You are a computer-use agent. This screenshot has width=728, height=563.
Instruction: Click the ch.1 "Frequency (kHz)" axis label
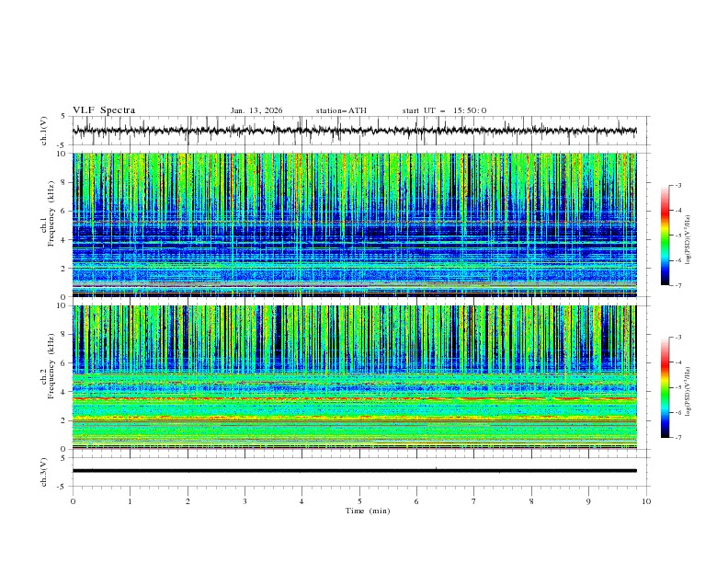(51, 214)
